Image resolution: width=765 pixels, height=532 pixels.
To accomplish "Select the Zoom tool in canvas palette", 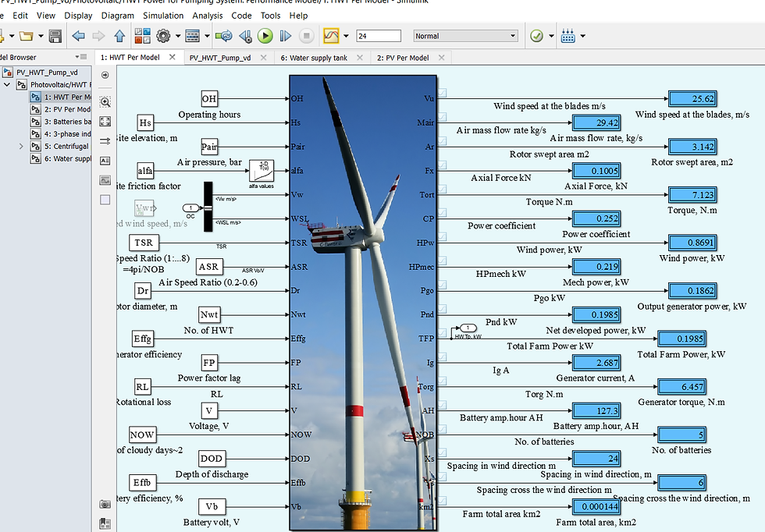I will 105,102.
